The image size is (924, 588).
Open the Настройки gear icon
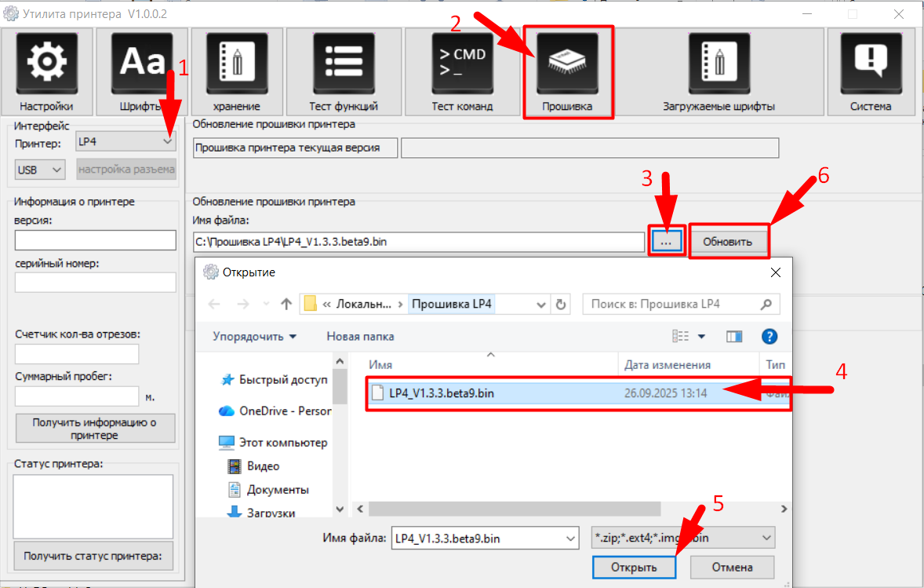(47, 64)
